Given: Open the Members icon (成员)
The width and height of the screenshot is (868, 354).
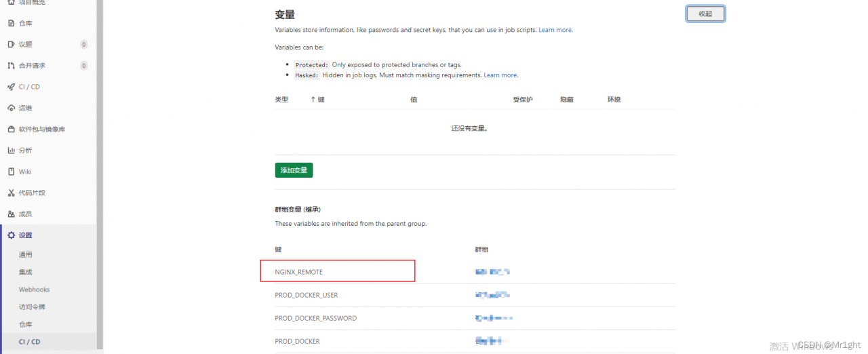Looking at the screenshot, I should tap(11, 214).
